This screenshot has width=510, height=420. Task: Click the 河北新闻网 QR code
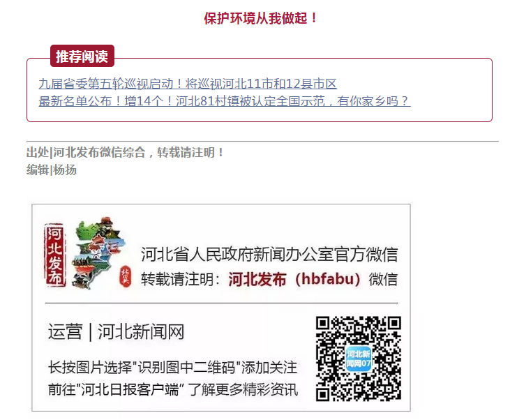pos(358,359)
